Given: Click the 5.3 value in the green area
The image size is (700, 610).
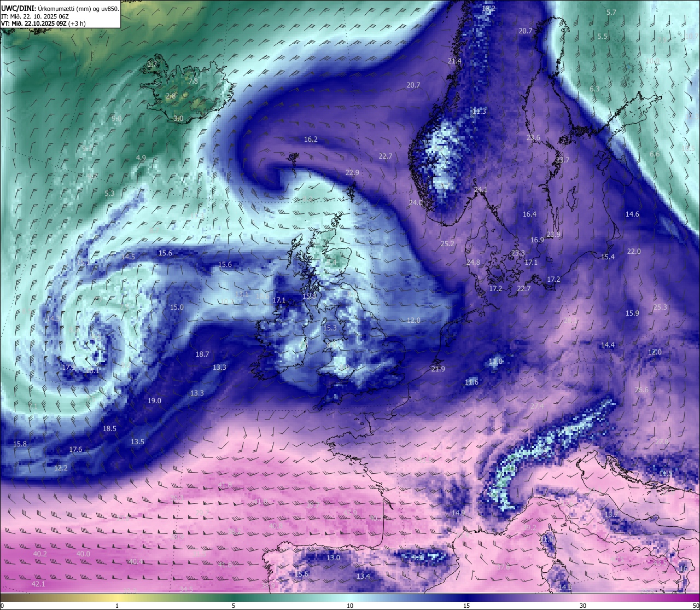Looking at the screenshot, I should 109,194.
